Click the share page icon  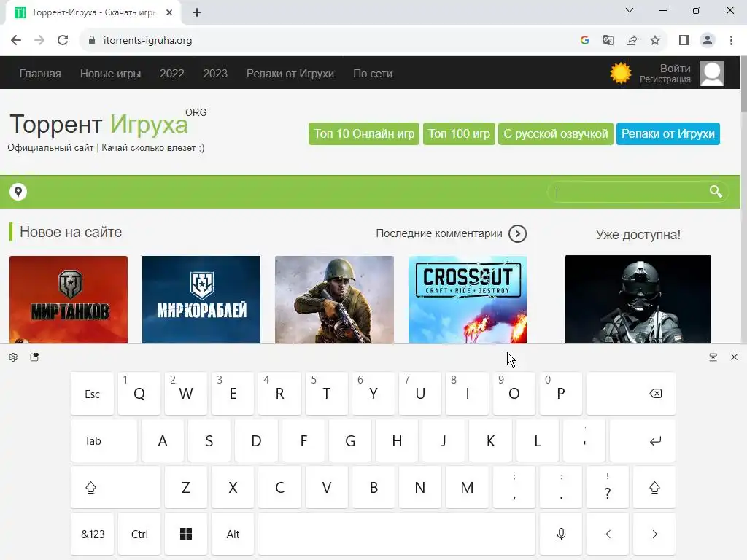632,41
